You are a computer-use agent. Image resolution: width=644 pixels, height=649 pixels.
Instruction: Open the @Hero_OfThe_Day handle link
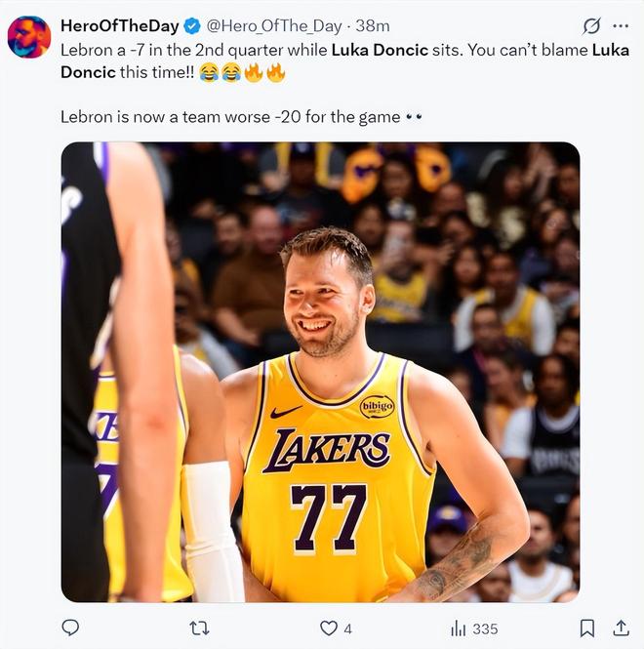[x=274, y=25]
